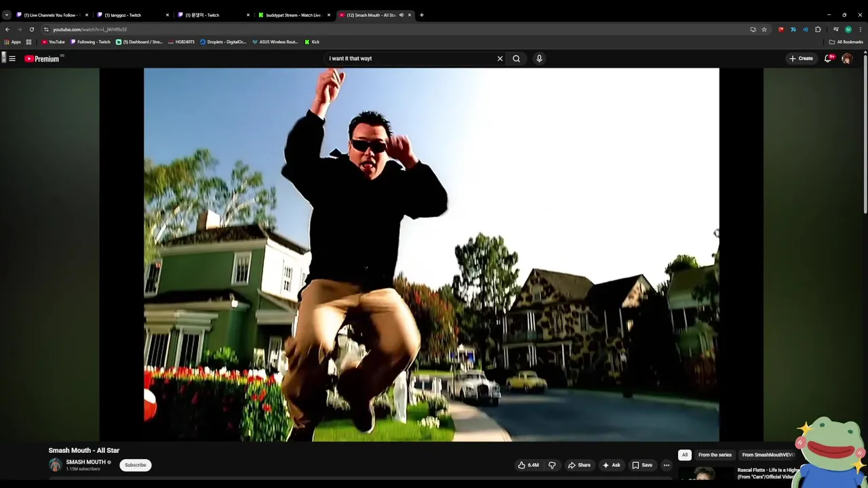The image size is (868, 488).
Task: Open the HG8240T5 bookmark
Action: [181, 42]
